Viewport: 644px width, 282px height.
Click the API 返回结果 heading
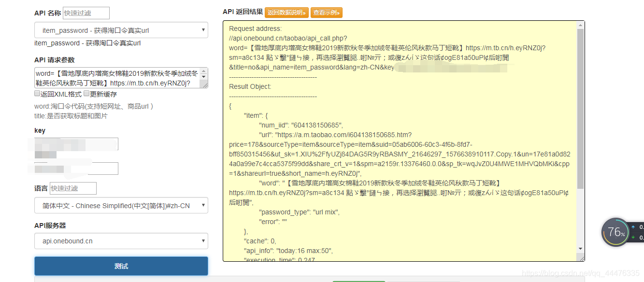(x=243, y=12)
